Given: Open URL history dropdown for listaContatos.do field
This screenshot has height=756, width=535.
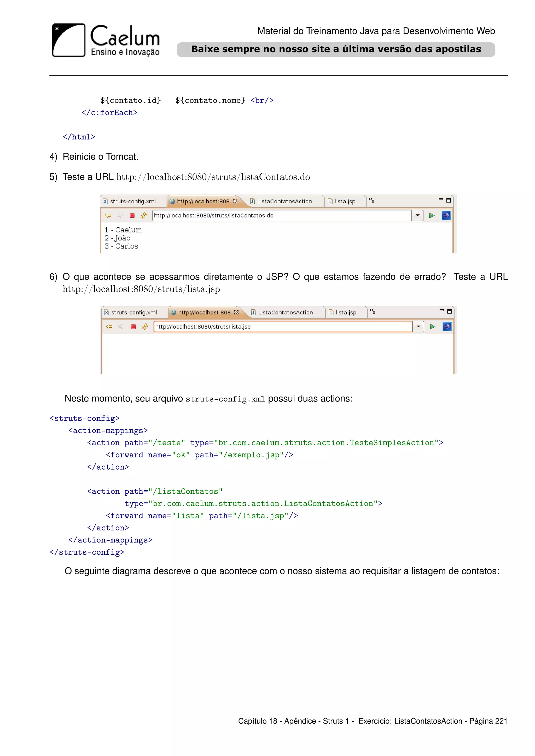Looking at the screenshot, I should pyautogui.click(x=417, y=215).
